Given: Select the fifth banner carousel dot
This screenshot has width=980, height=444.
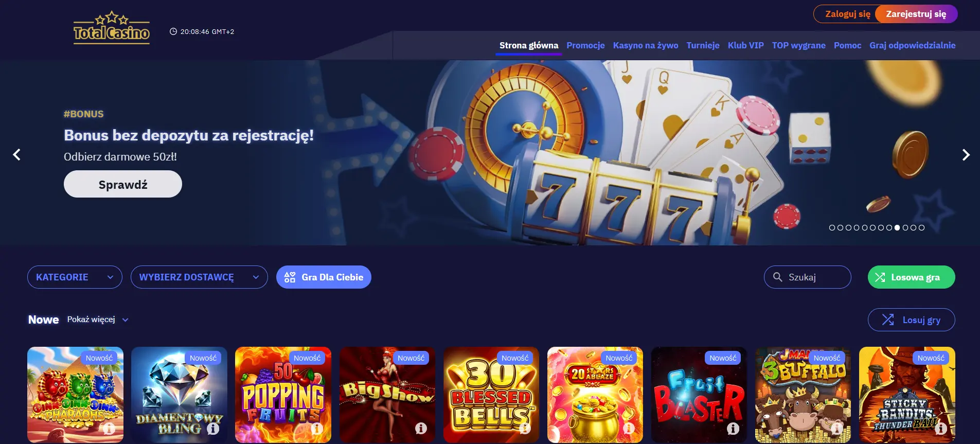Looking at the screenshot, I should (x=865, y=227).
